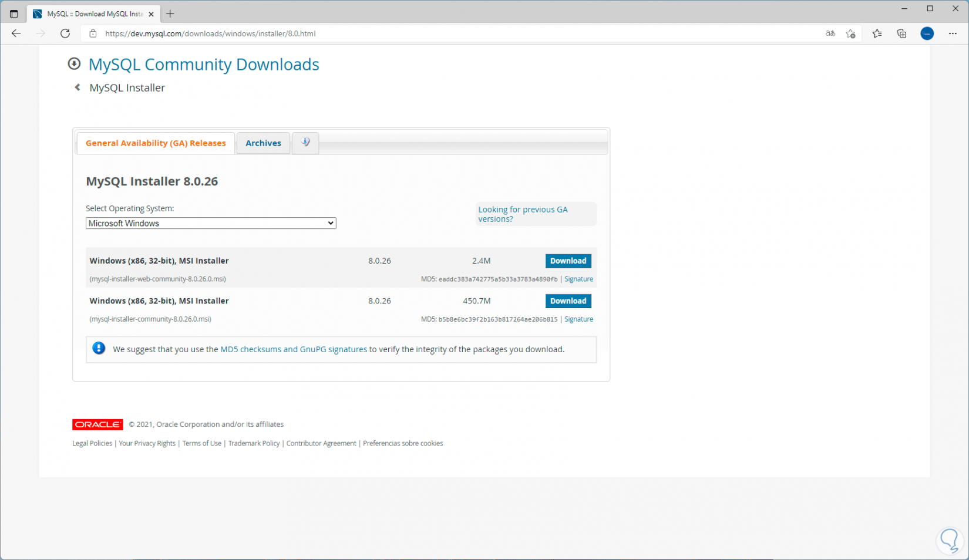Click the MySQL Installer 8.0.26 heading

click(x=152, y=181)
